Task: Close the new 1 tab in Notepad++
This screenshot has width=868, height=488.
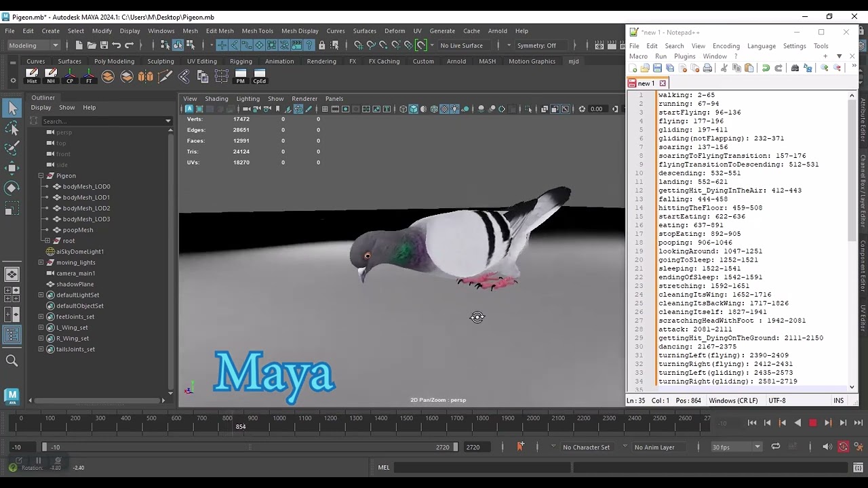Action: [x=663, y=83]
